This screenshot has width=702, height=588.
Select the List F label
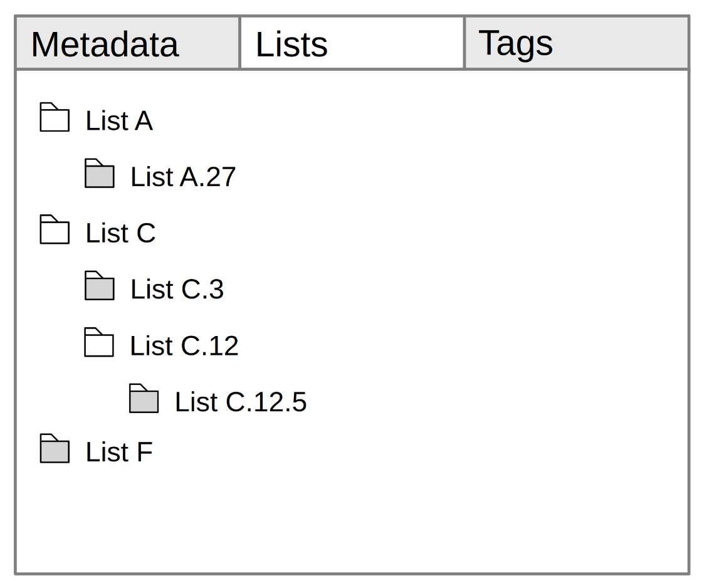point(119,453)
